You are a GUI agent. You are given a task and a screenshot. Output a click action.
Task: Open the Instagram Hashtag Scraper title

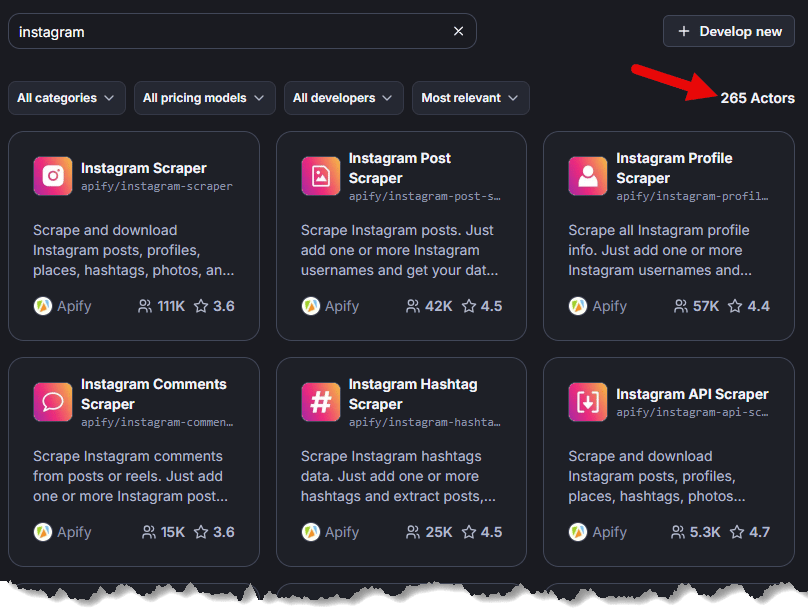pos(413,394)
